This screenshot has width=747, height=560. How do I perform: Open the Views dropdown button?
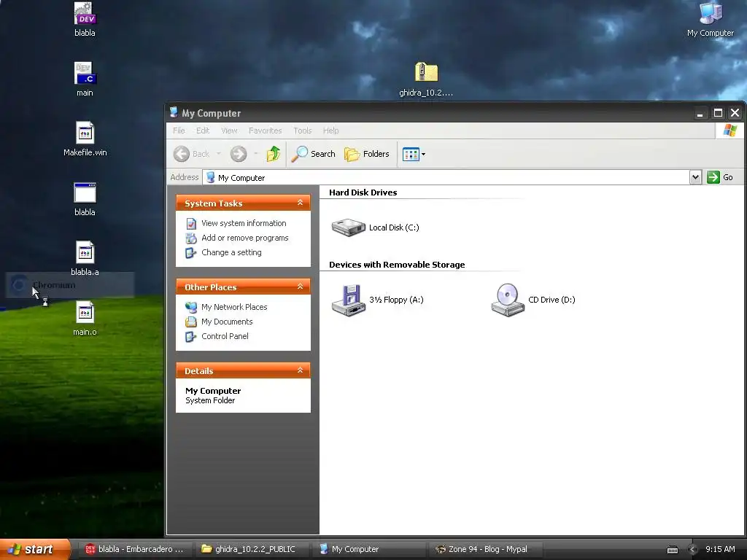click(x=414, y=154)
